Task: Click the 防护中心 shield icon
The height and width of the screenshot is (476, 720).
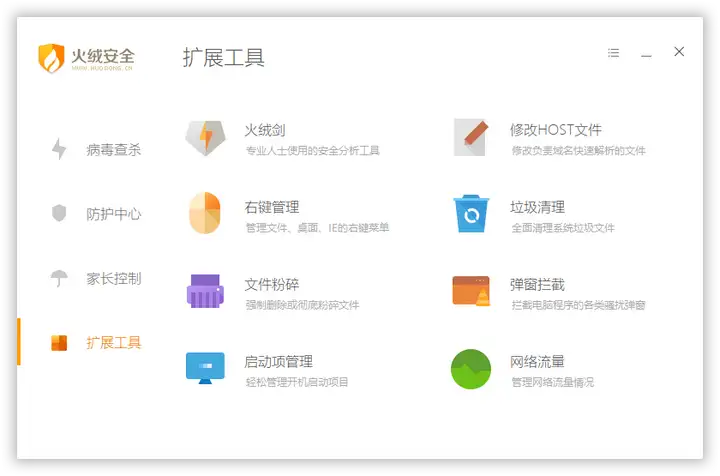Action: click(x=59, y=213)
